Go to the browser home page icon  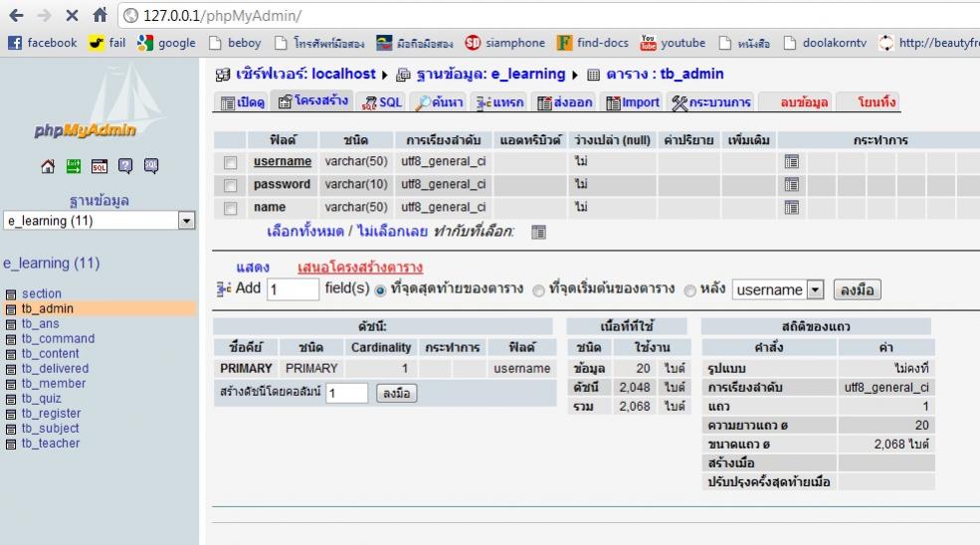tap(99, 15)
